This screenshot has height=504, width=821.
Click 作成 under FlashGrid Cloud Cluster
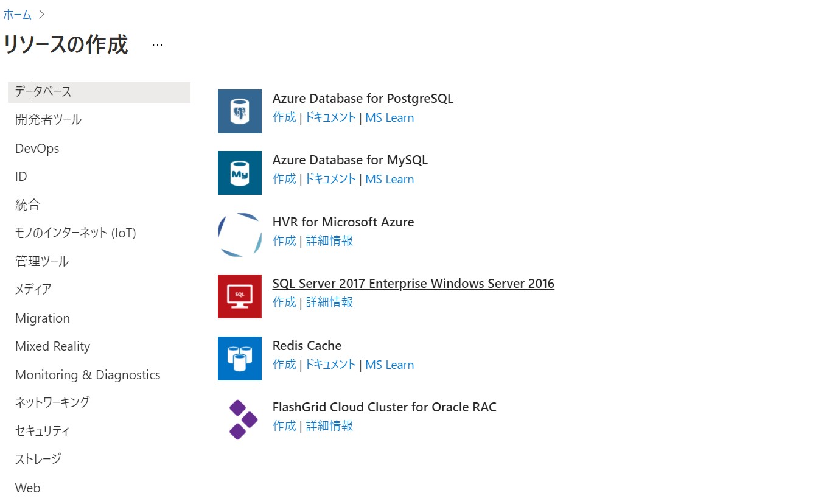(x=284, y=426)
